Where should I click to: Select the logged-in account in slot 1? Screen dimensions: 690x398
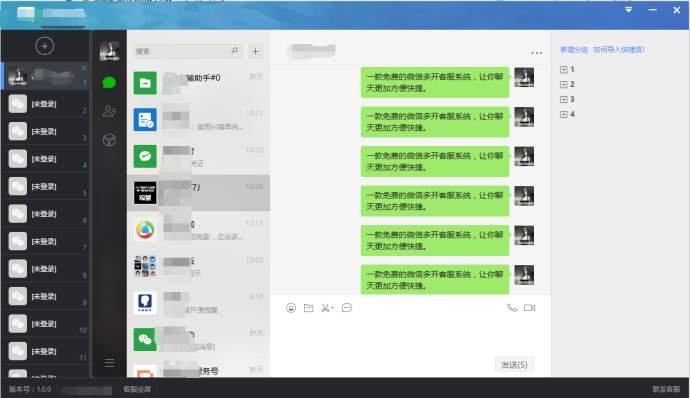pyautogui.click(x=45, y=76)
